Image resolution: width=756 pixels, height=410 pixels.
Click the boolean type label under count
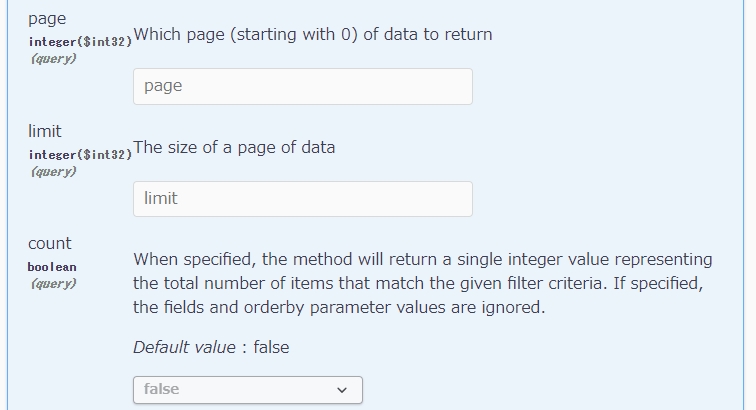pos(52,267)
